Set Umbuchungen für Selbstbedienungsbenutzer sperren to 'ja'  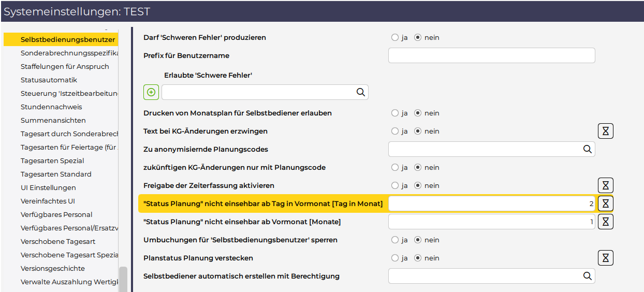click(x=395, y=240)
